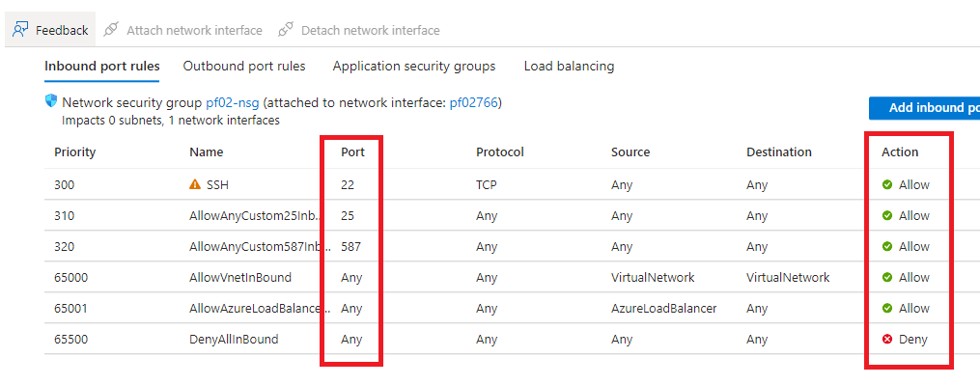Click the Action column header

[900, 151]
